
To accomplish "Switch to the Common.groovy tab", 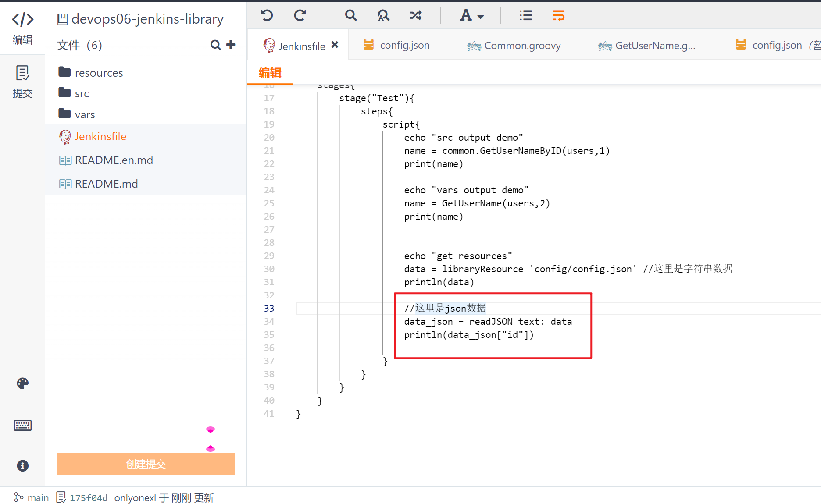I will click(518, 45).
